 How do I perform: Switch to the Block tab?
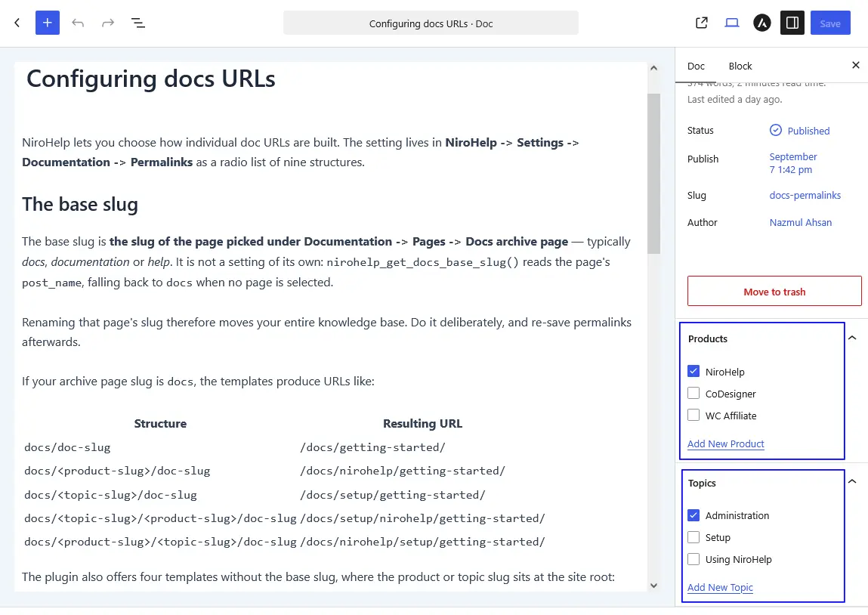pyautogui.click(x=740, y=66)
